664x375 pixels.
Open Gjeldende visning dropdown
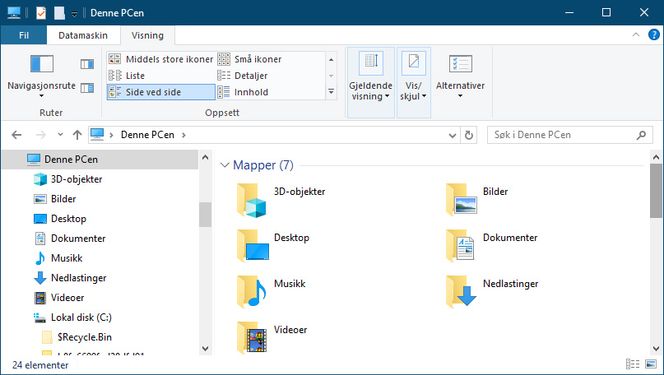click(x=371, y=83)
